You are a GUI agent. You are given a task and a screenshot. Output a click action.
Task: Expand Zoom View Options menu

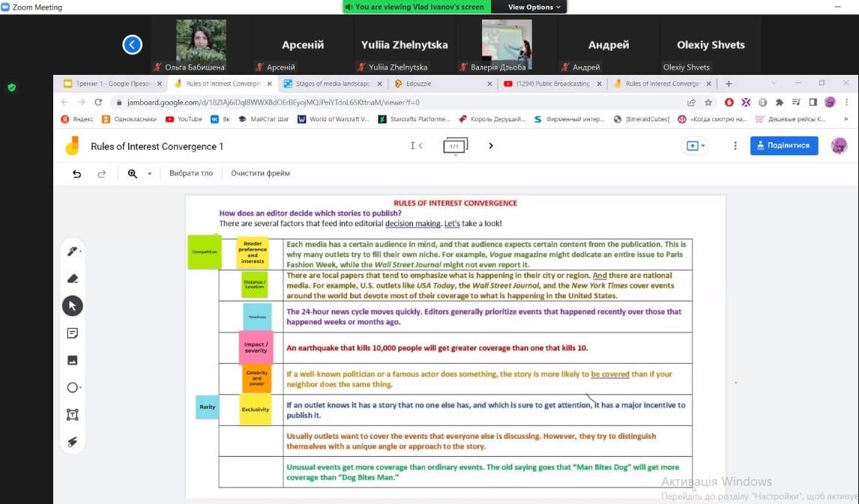tap(534, 7)
